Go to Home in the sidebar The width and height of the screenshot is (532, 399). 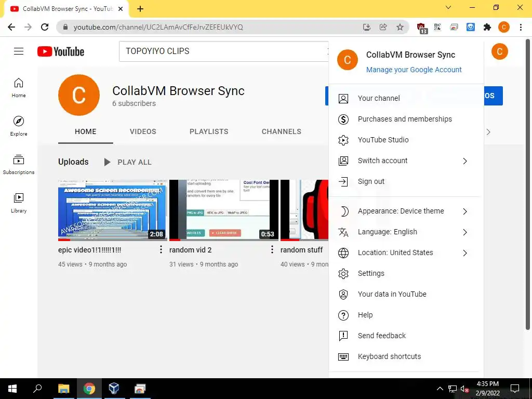click(19, 87)
